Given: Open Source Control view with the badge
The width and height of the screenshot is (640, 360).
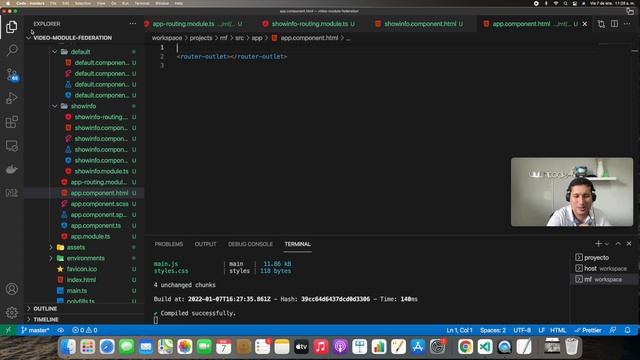Looking at the screenshot, I should pyautogui.click(x=12, y=74).
